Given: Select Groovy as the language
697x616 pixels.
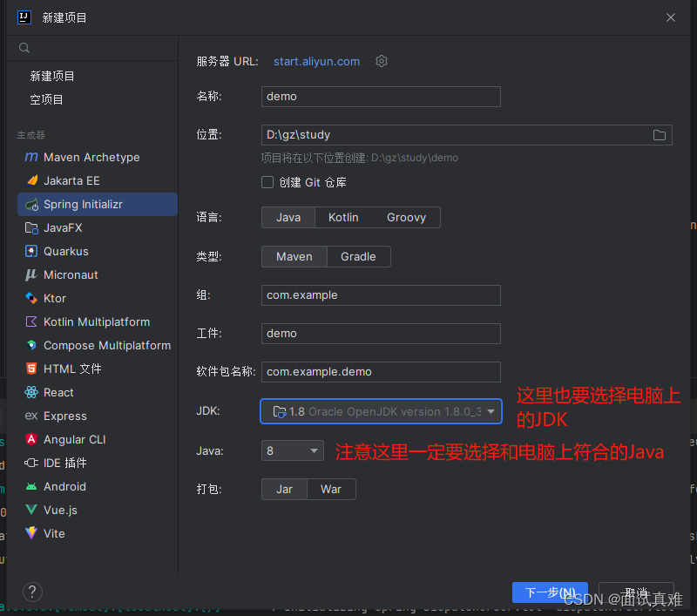Looking at the screenshot, I should [406, 217].
